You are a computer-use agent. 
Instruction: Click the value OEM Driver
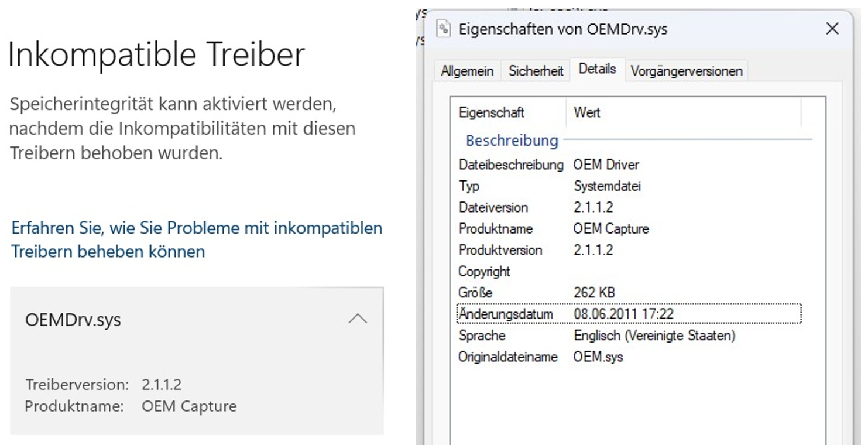[606, 165]
